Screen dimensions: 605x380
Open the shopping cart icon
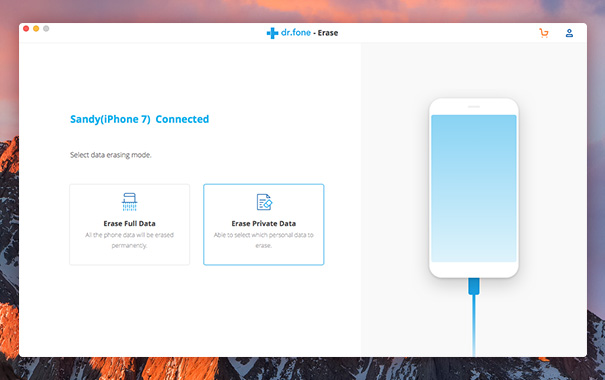544,33
